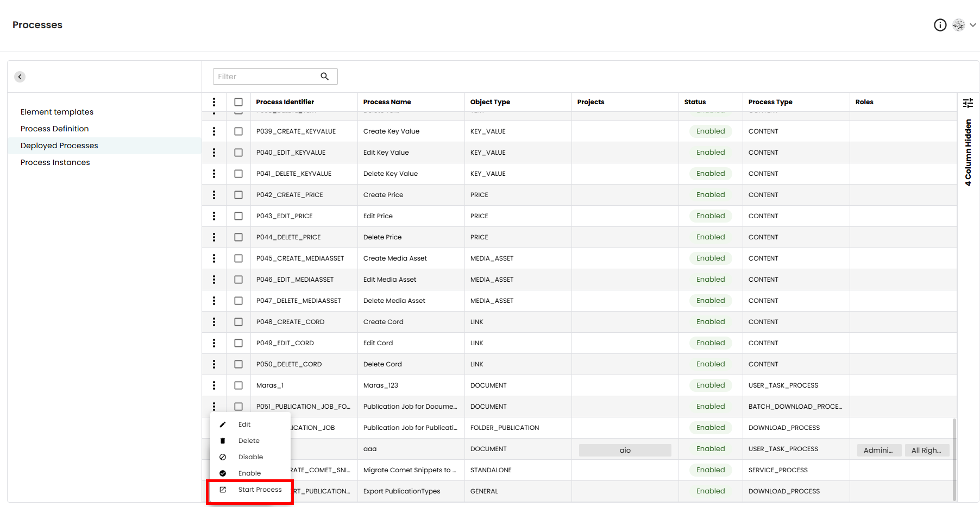Go to Process Instances in the sidebar
980x507 pixels.
55,162
